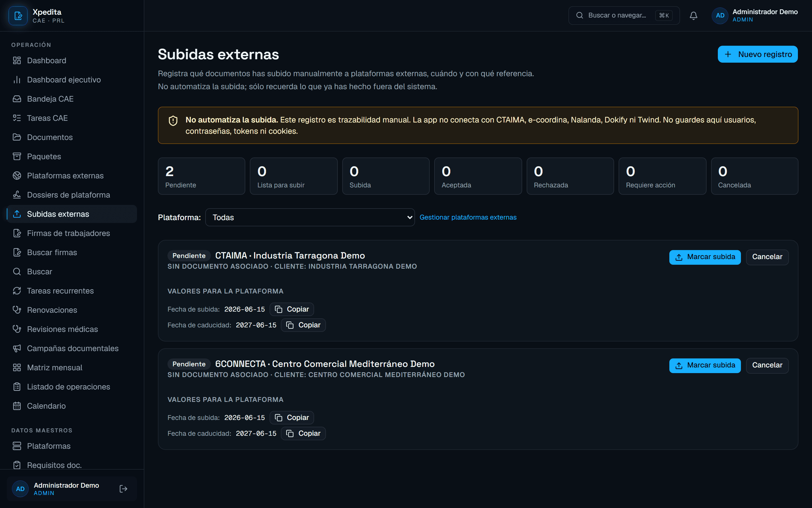Viewport: 812px width, 508px height.
Task: Click the Firmas de trabajadores pen icon
Action: pos(17,233)
